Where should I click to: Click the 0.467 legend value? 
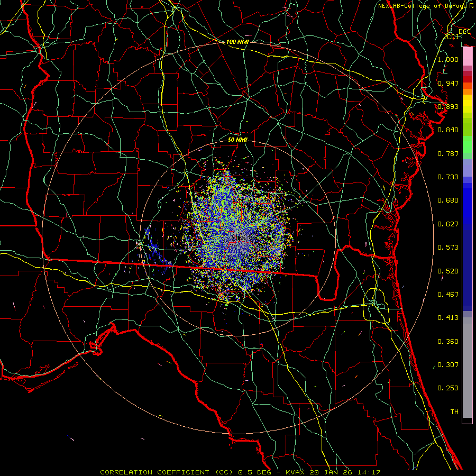pyautogui.click(x=448, y=295)
